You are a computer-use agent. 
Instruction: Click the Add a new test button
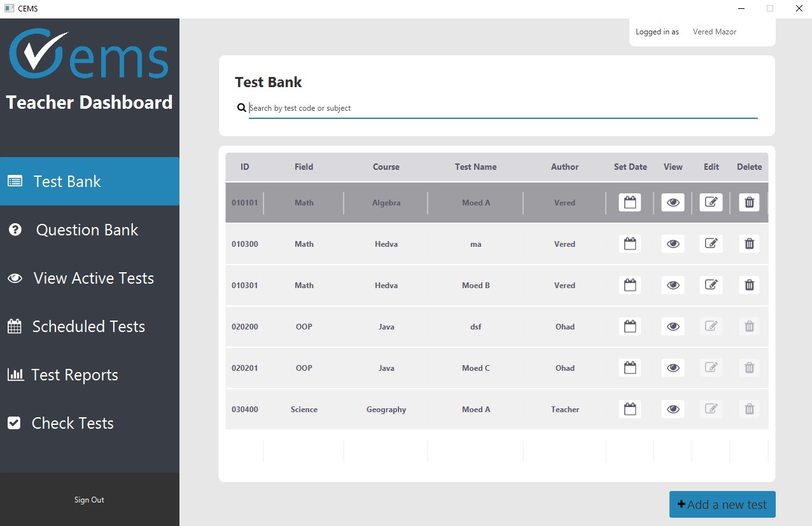click(x=722, y=504)
